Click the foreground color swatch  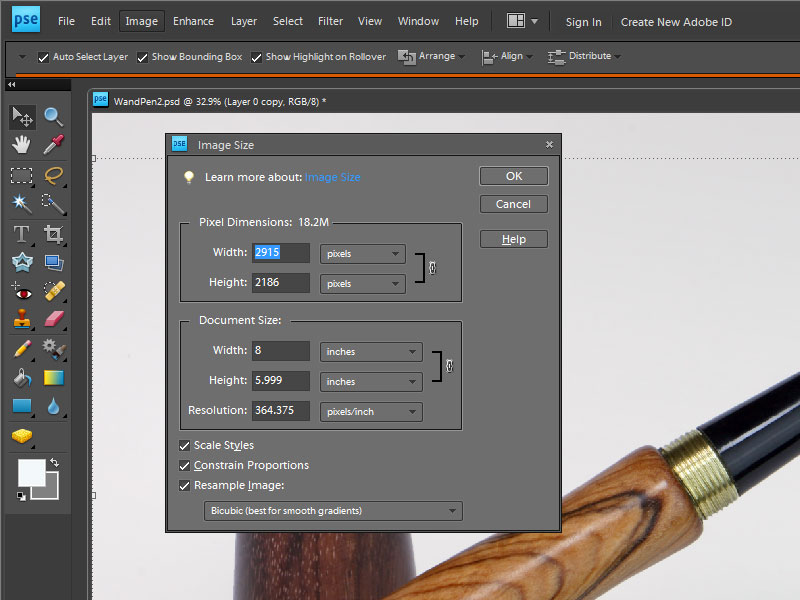31,472
